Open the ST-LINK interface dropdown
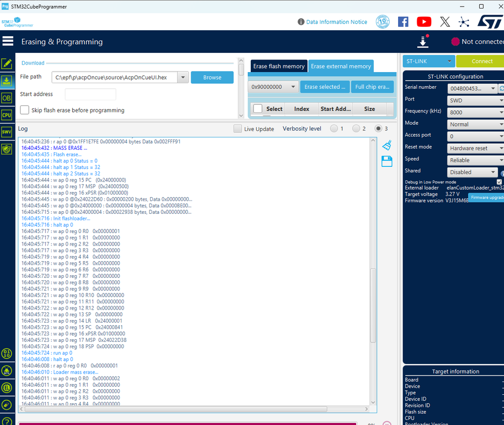The width and height of the screenshot is (504, 425). tap(429, 61)
